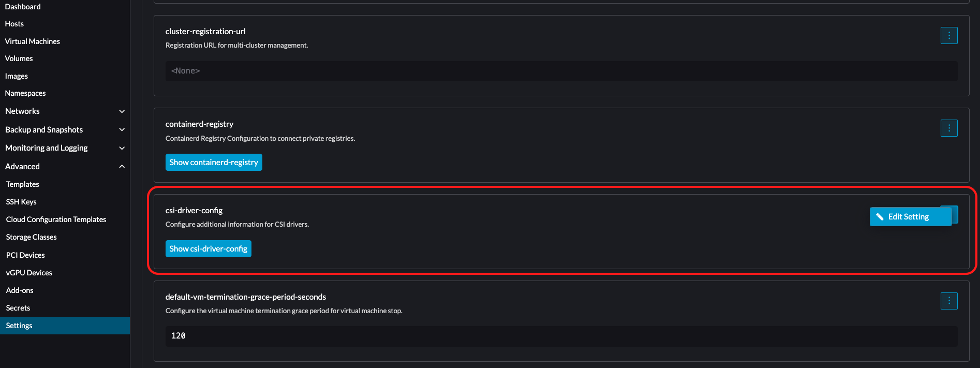980x368 pixels.
Task: Open kebab menu for default-vm-termination-grace-period-seconds
Action: (x=948, y=301)
